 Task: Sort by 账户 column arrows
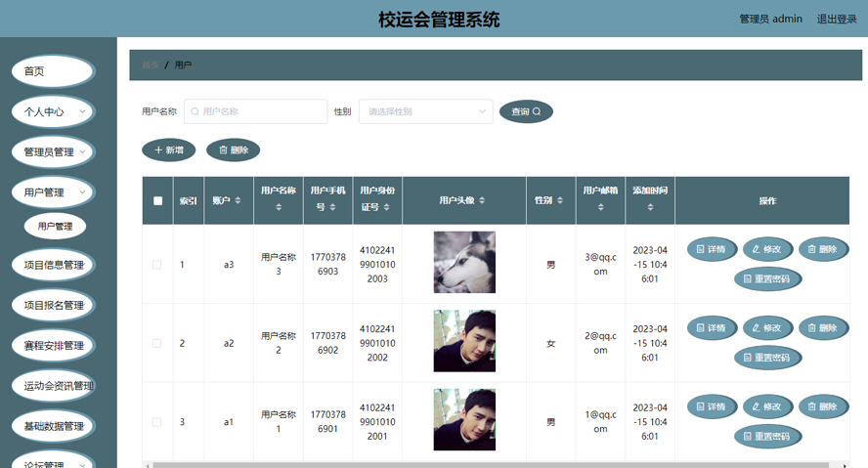pyautogui.click(x=239, y=200)
